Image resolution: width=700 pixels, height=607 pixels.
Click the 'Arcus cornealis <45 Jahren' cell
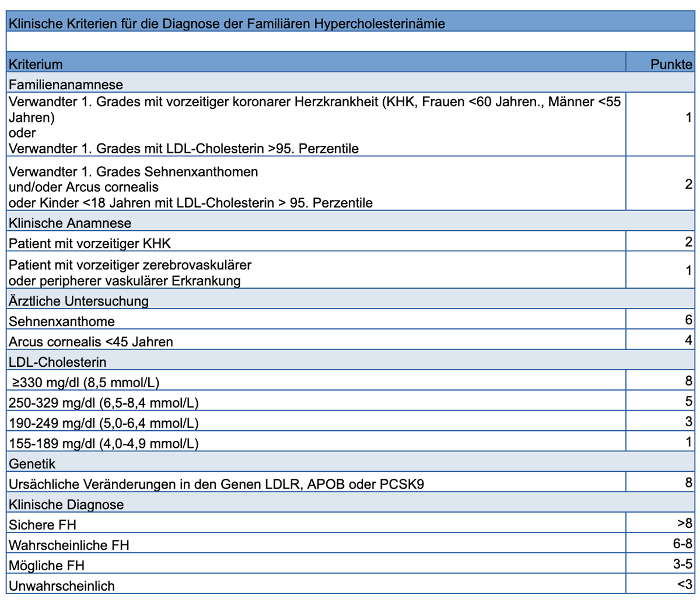click(91, 342)
